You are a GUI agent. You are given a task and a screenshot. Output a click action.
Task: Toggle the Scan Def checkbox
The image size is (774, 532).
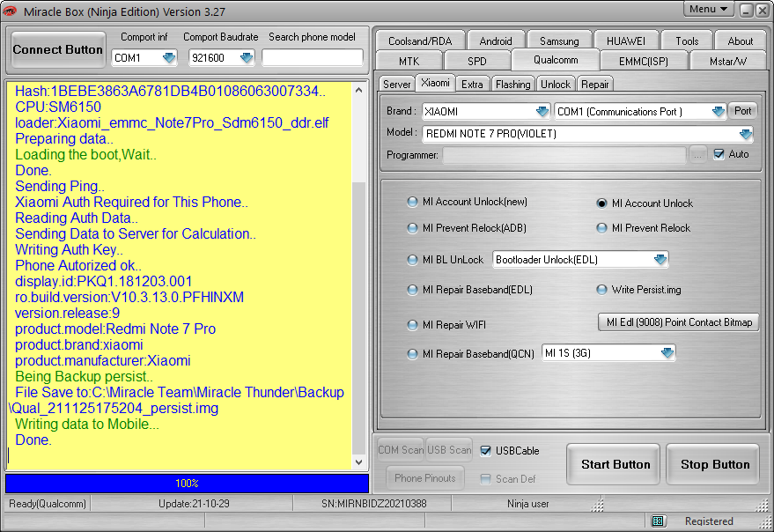pyautogui.click(x=486, y=478)
